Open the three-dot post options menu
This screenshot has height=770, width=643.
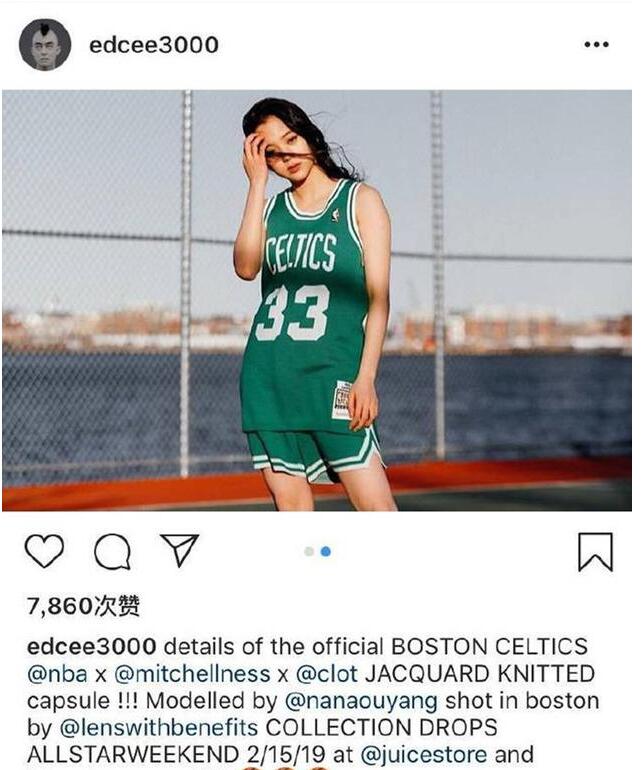(x=596, y=45)
